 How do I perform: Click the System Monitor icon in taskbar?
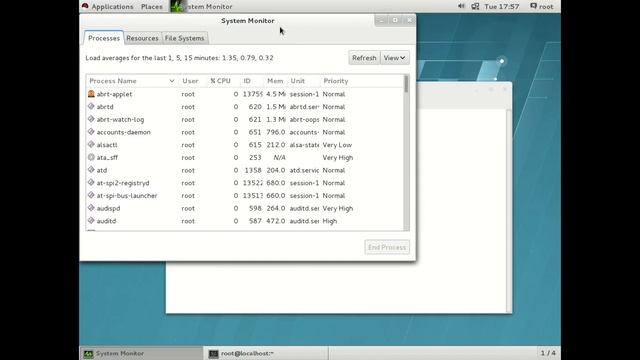click(88, 354)
